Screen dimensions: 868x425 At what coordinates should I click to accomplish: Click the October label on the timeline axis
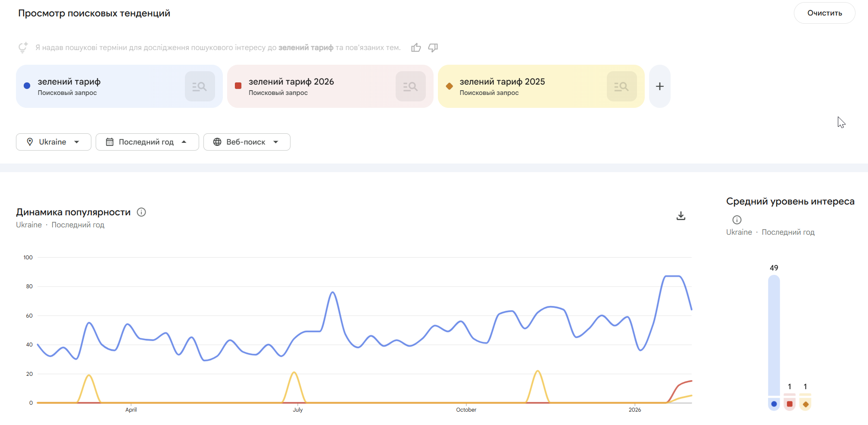click(x=466, y=409)
